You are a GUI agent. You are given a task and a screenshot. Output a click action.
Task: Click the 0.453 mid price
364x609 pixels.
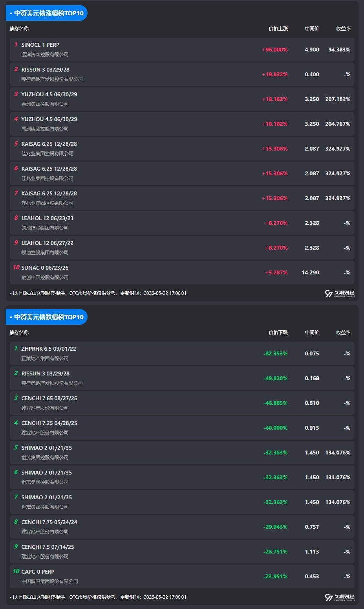click(312, 577)
